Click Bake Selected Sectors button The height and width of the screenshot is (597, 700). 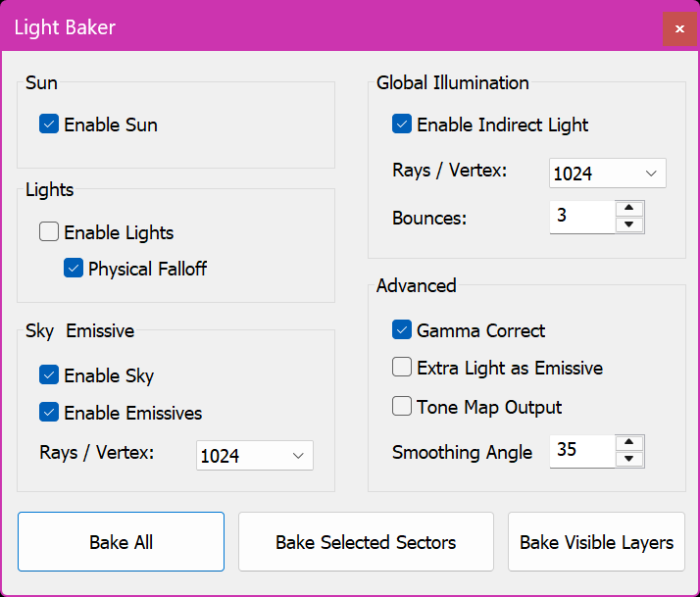coord(366,542)
